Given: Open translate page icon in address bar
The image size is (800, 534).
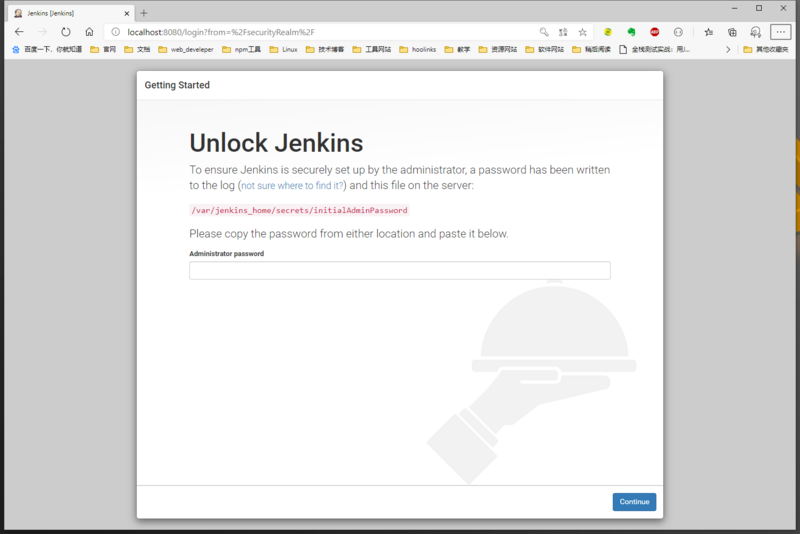Looking at the screenshot, I should (x=563, y=32).
